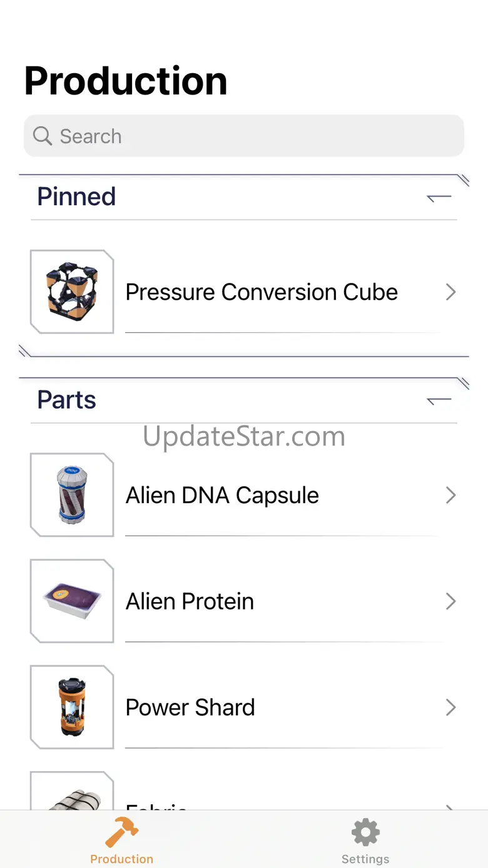
Task: Collapse the Pinned section
Action: coord(439,198)
